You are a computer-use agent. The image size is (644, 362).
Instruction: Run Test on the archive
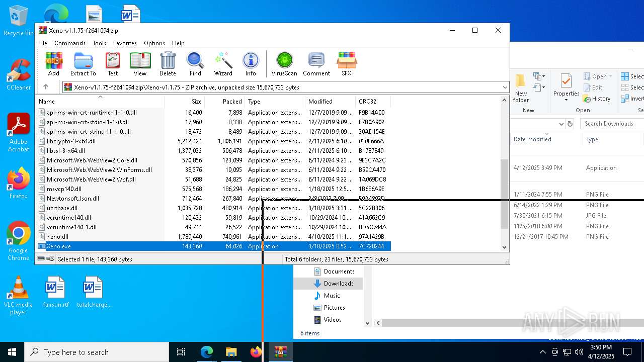[113, 64]
